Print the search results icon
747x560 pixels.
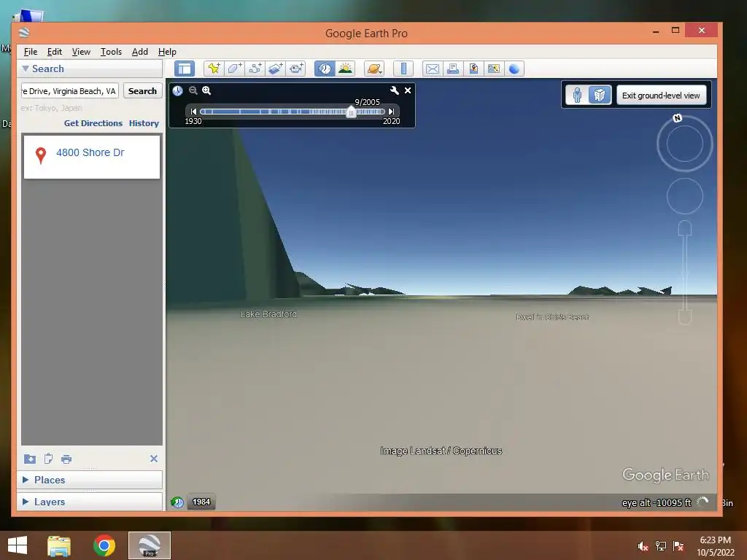pos(66,459)
